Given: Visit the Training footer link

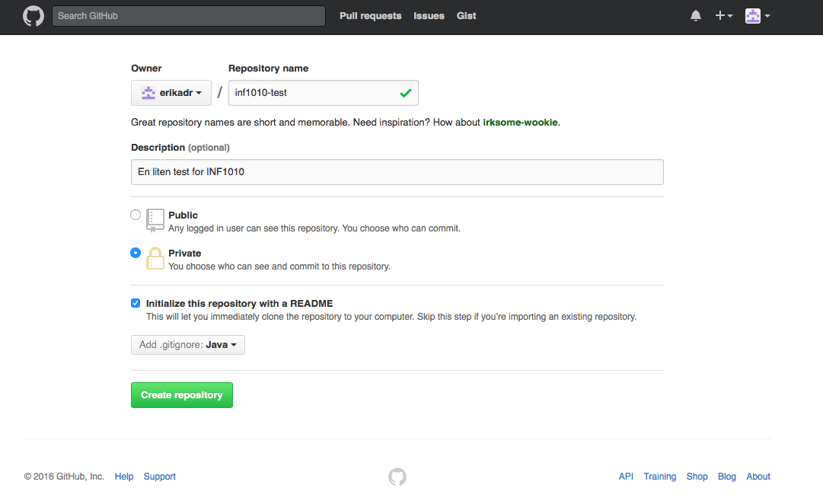Looking at the screenshot, I should pyautogui.click(x=660, y=476).
